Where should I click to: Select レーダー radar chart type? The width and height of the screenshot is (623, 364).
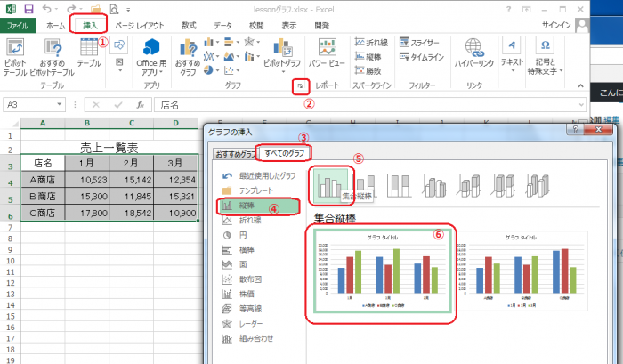[x=242, y=324]
